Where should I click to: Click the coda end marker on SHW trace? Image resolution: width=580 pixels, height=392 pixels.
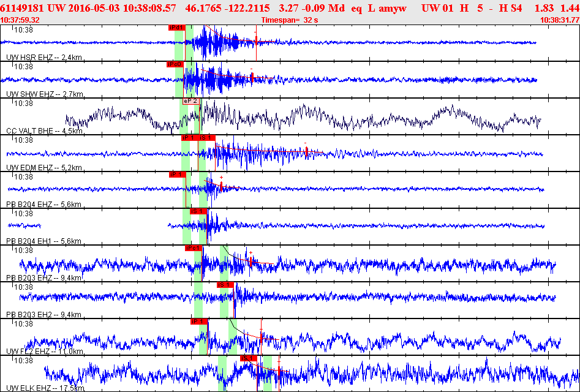click(x=252, y=77)
